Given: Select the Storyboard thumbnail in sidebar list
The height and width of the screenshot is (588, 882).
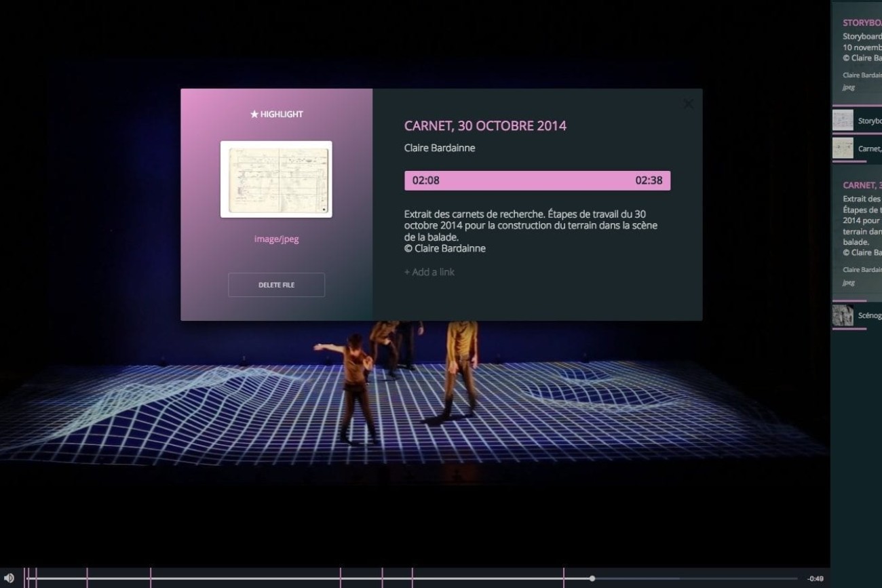Looking at the screenshot, I should (x=843, y=121).
